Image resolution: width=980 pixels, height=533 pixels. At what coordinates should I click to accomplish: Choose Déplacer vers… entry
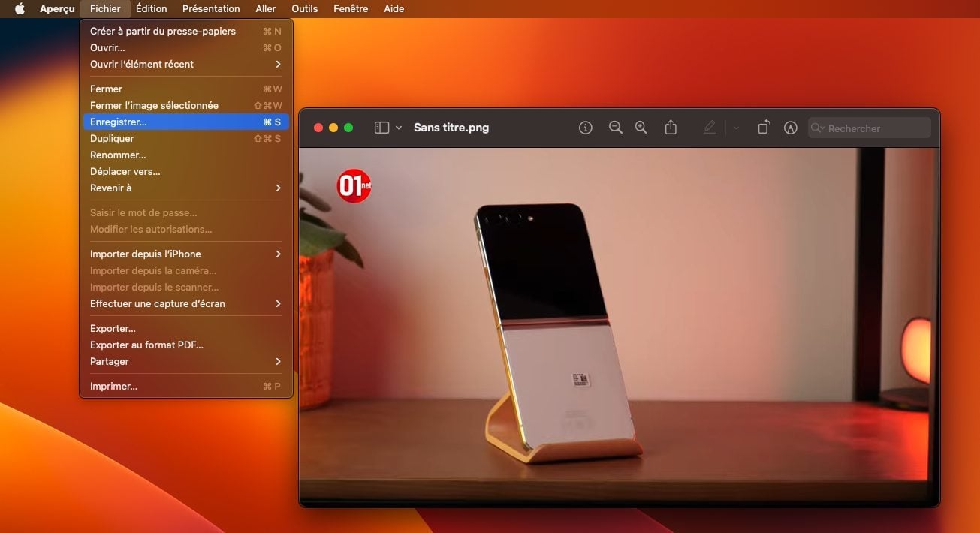point(186,171)
